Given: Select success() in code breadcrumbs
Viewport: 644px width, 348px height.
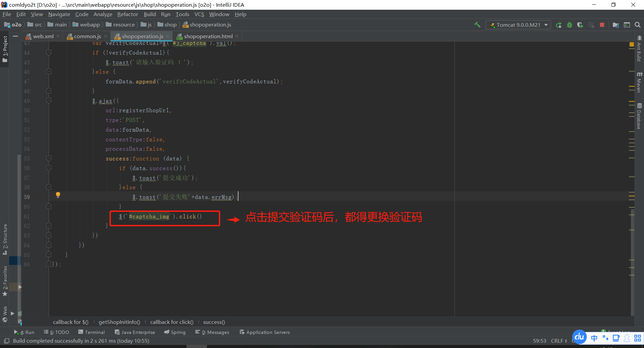Looking at the screenshot, I should (x=214, y=322).
